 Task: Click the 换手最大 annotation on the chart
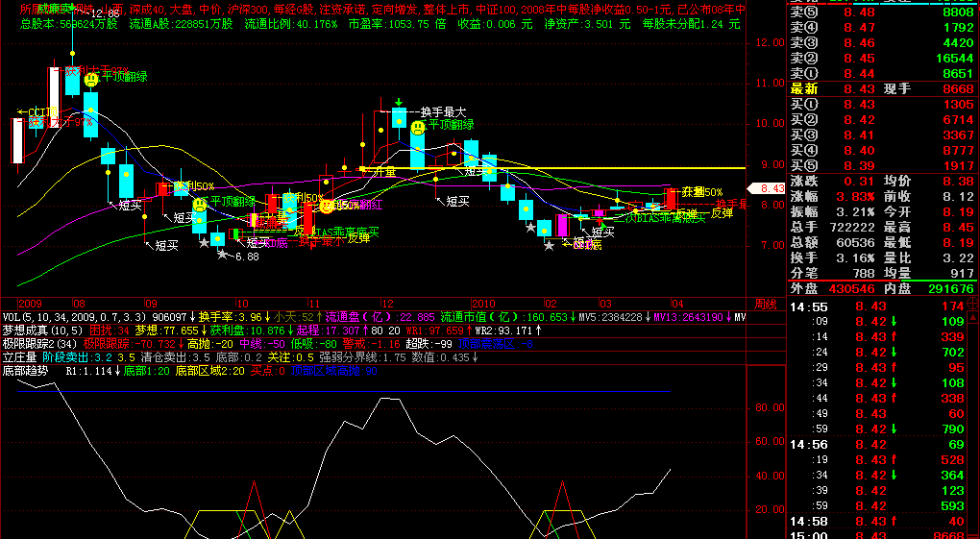tap(443, 111)
